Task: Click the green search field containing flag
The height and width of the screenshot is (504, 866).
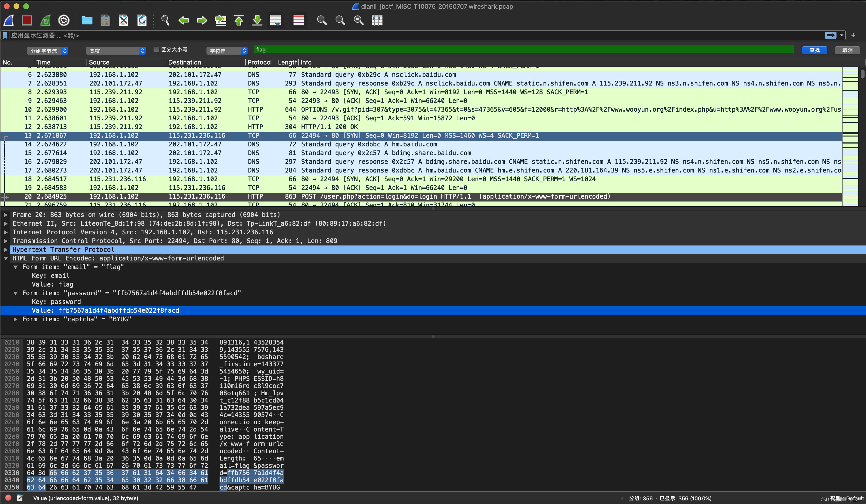Action: point(524,50)
